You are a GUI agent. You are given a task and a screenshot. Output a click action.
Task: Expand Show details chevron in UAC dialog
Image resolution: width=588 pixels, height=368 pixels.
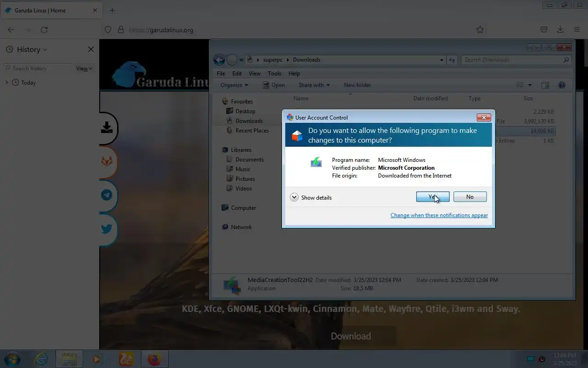(x=294, y=197)
